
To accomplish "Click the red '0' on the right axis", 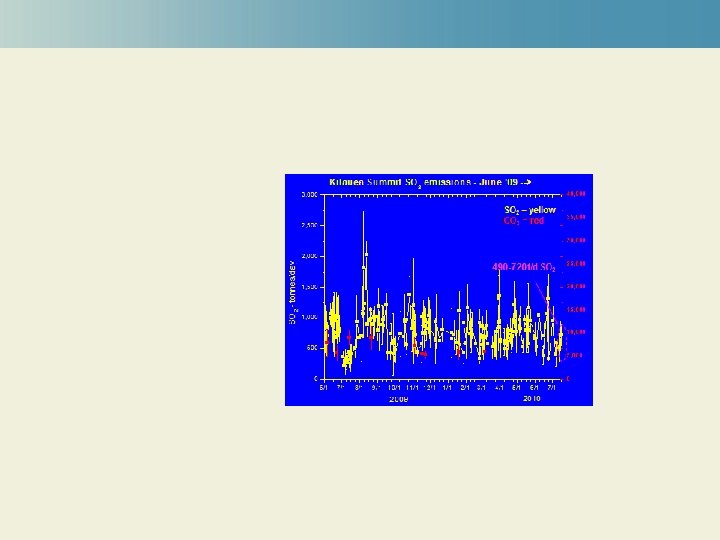I will coord(568,379).
